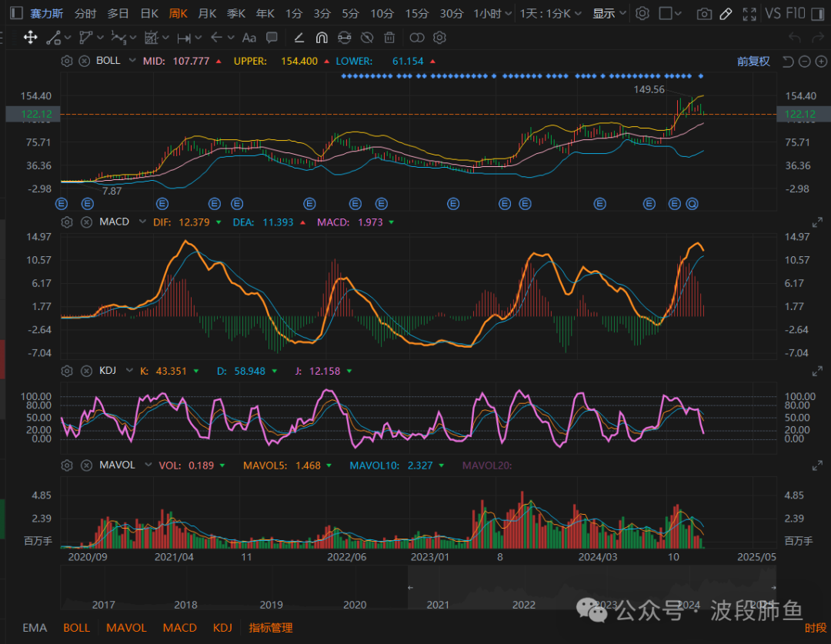
Task: Click the 时段 button at bottom right
Action: [816, 628]
